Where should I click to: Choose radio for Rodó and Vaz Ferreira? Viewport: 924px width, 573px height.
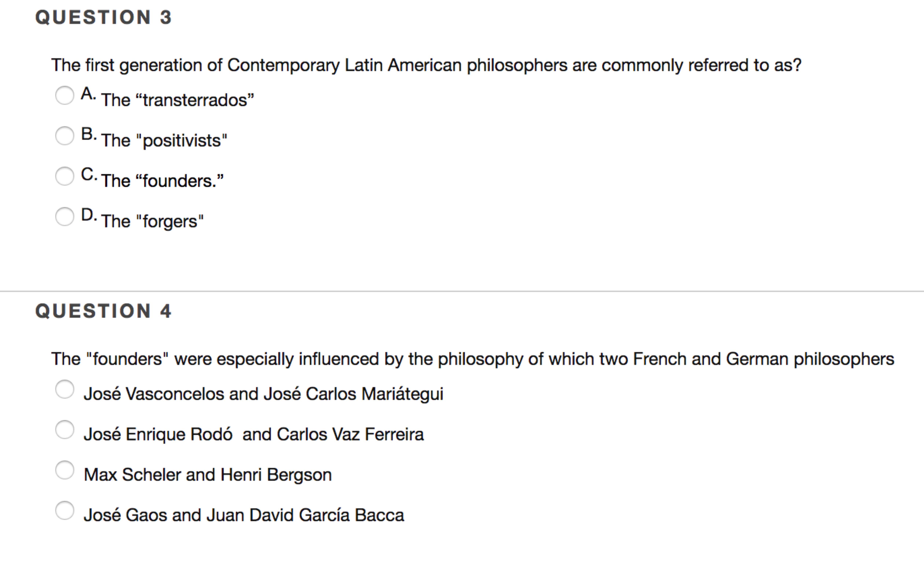coord(65,430)
